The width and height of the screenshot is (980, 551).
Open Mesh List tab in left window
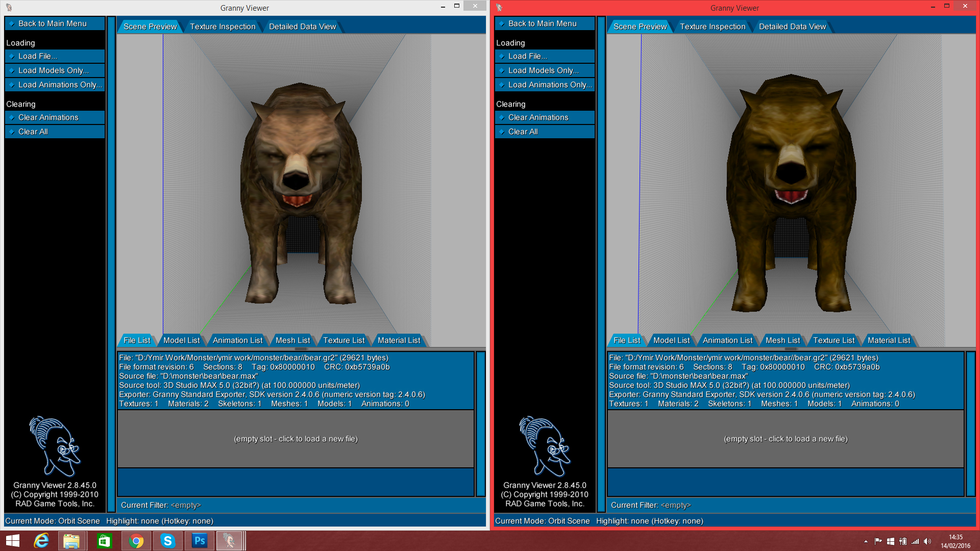[293, 340]
